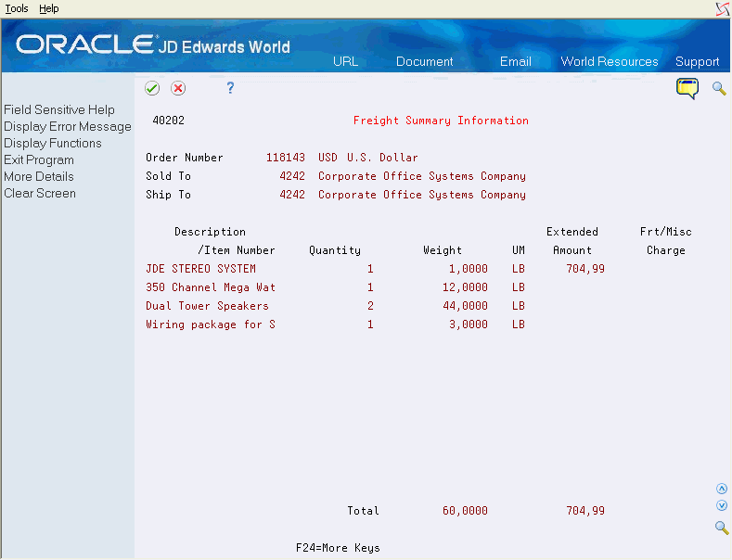732x560 pixels.
Task: Choose Clear Screen in sidebar
Action: coord(40,193)
